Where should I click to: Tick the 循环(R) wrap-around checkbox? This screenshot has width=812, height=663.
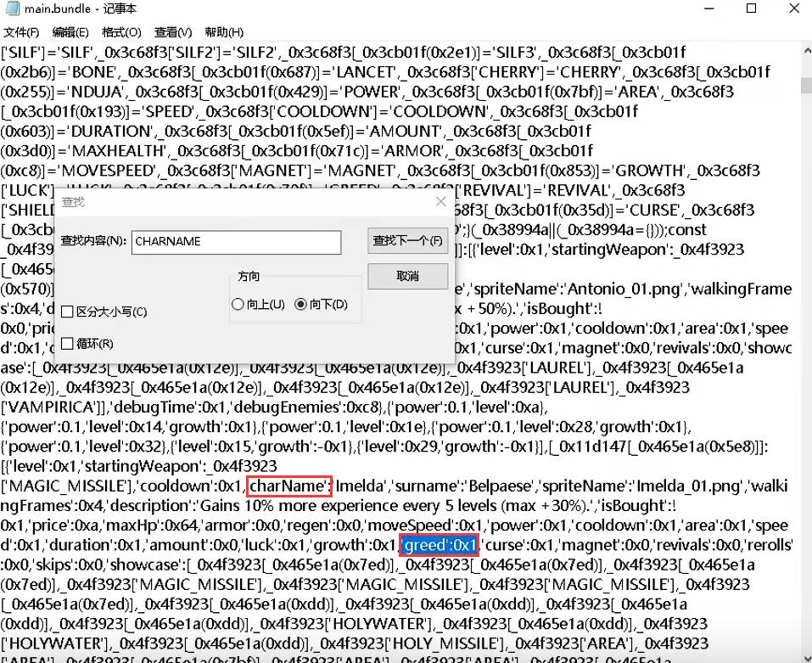(68, 344)
